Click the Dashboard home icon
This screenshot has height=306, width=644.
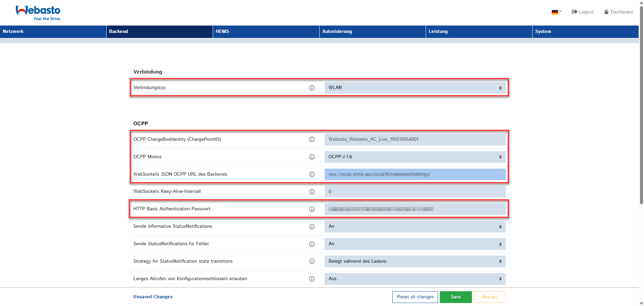pyautogui.click(x=606, y=12)
